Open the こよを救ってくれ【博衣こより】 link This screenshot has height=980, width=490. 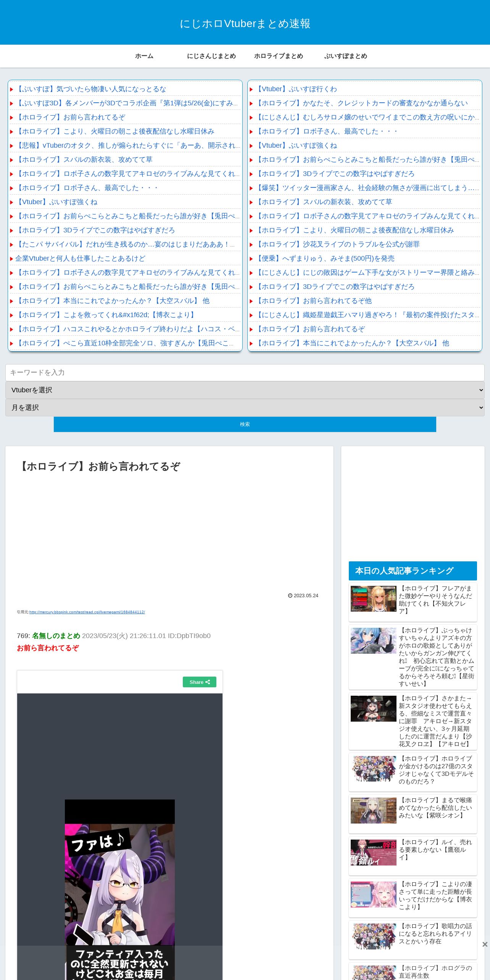(x=106, y=315)
